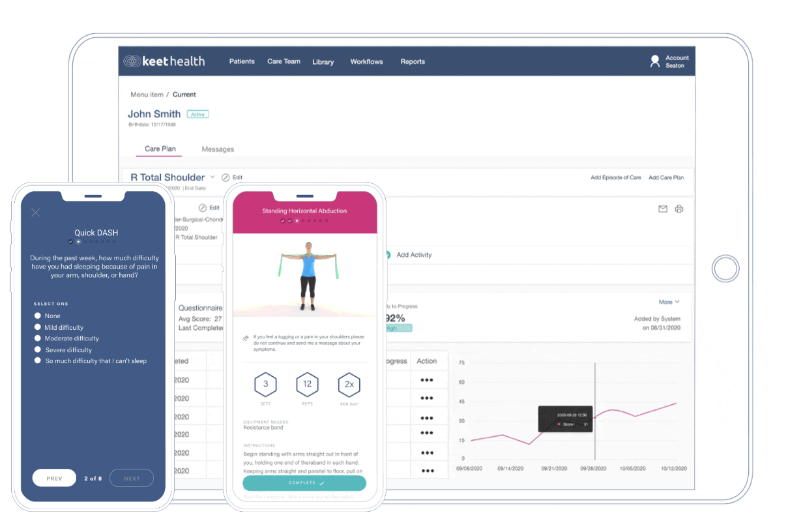Open the More dropdown above the chart
This screenshot has height=532, width=803.
click(668, 302)
